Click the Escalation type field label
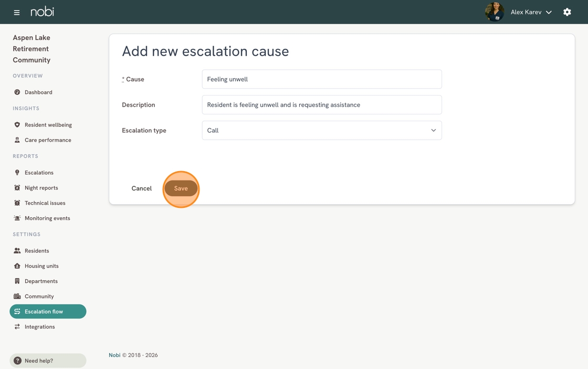This screenshot has width=588, height=369. 144,131
